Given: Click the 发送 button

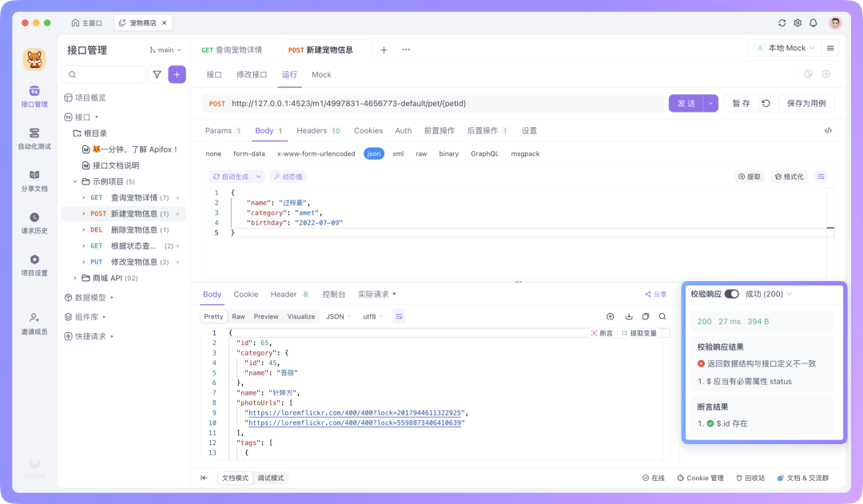Looking at the screenshot, I should tap(686, 104).
